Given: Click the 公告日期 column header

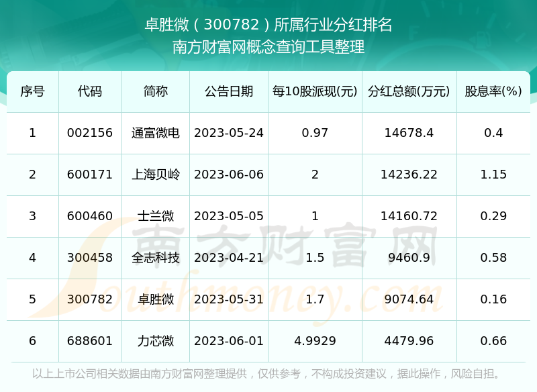Looking at the screenshot, I should click(229, 91).
